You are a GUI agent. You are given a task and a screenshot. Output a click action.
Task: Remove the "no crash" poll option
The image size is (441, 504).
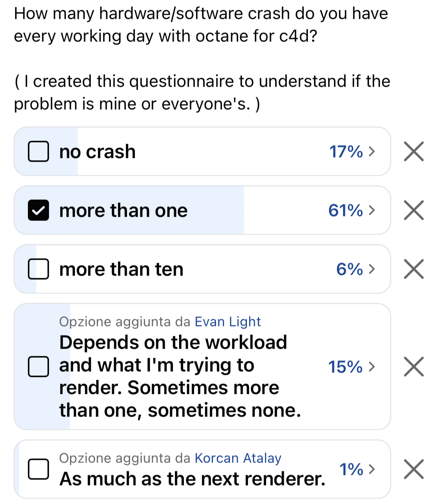click(413, 152)
